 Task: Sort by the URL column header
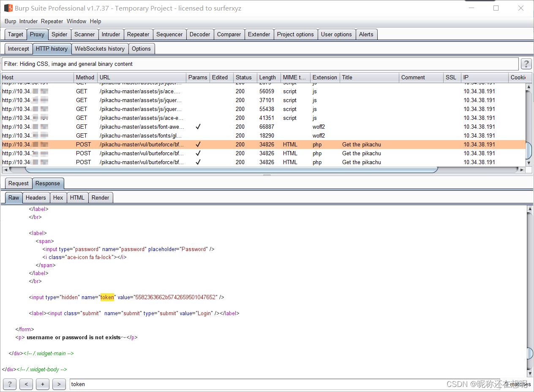click(142, 78)
